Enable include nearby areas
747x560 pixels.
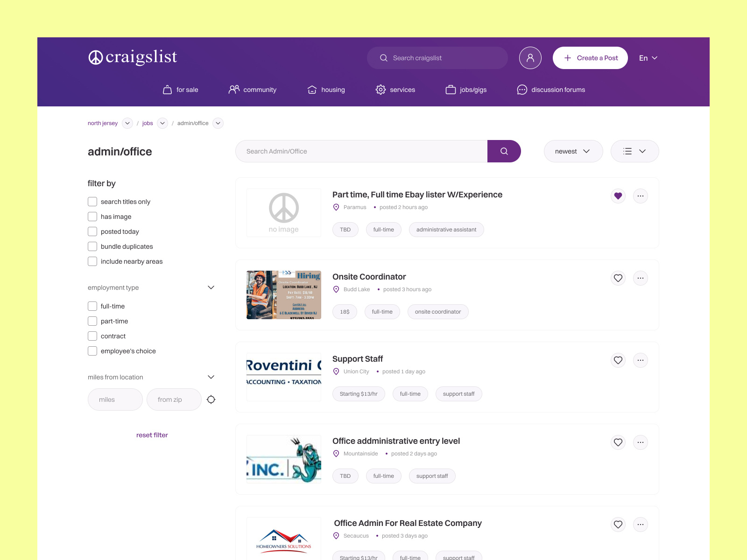(x=92, y=261)
